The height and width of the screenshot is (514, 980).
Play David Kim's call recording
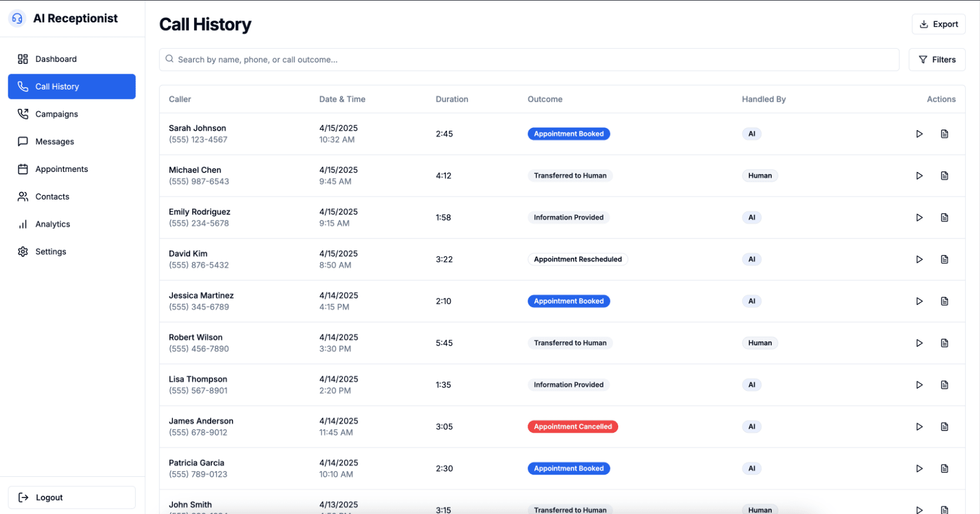(919, 260)
